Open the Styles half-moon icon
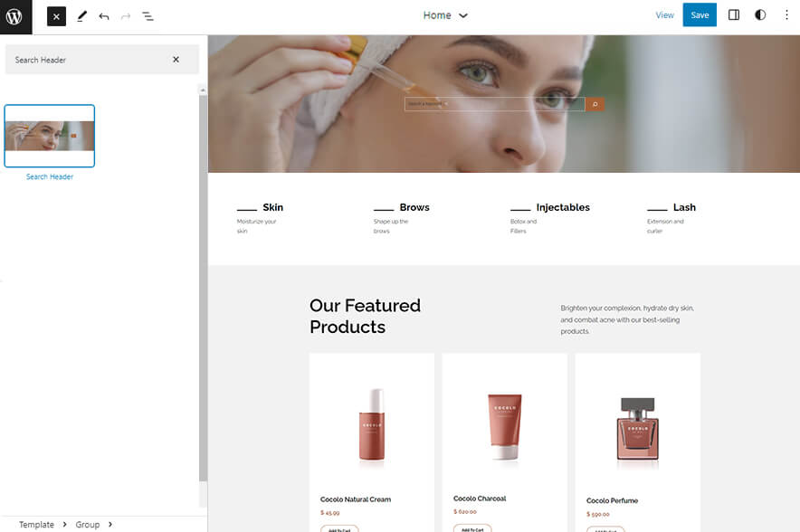Screen dimensions: 800x532 [761, 14]
